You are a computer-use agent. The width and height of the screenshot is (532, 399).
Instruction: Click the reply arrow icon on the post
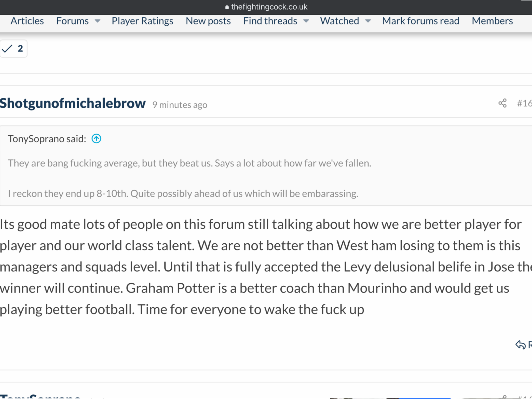(x=521, y=345)
